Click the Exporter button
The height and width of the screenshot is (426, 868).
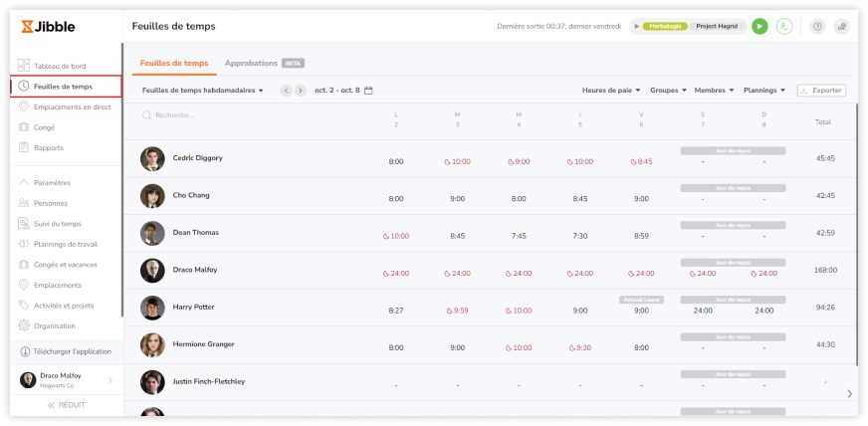[x=821, y=91]
